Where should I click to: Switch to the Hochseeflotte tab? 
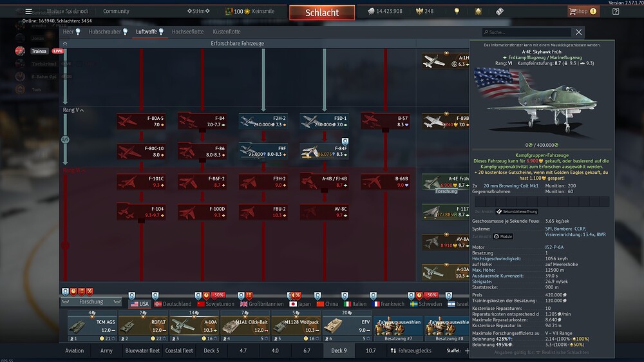coord(187,32)
